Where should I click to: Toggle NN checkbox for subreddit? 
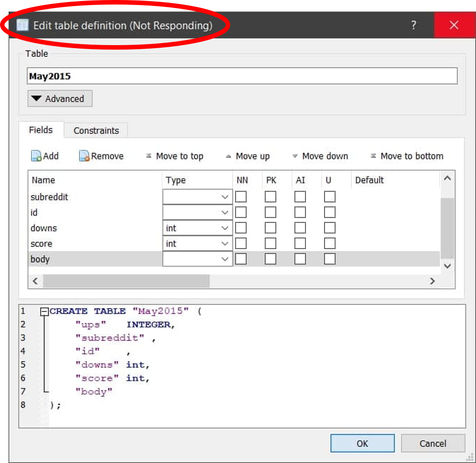pos(241,197)
